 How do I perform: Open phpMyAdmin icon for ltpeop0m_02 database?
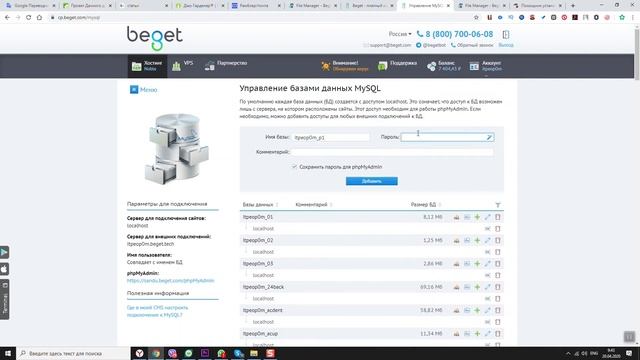click(456, 240)
